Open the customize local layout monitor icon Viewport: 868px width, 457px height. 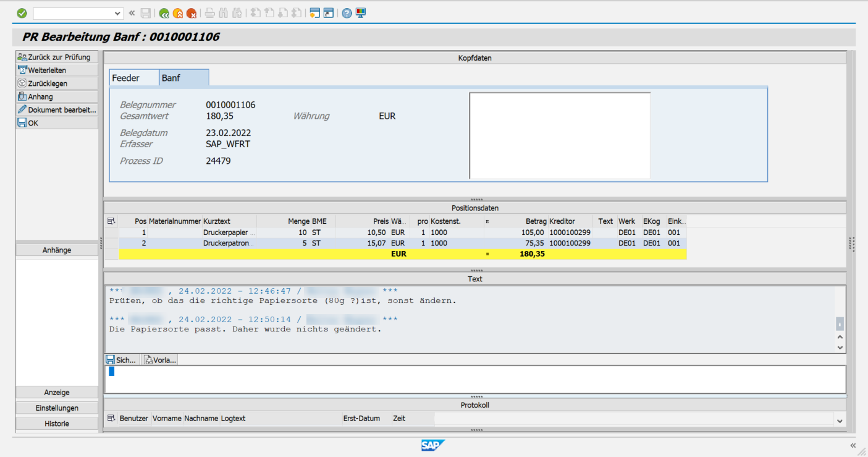click(361, 12)
